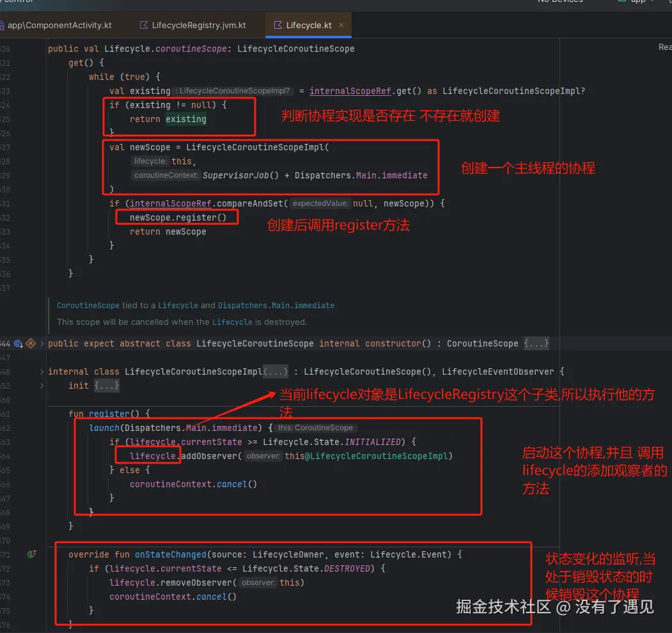Image resolution: width=672 pixels, height=633 pixels.
Task: Click removeObserver in onStateChanged body
Action: pos(196,582)
